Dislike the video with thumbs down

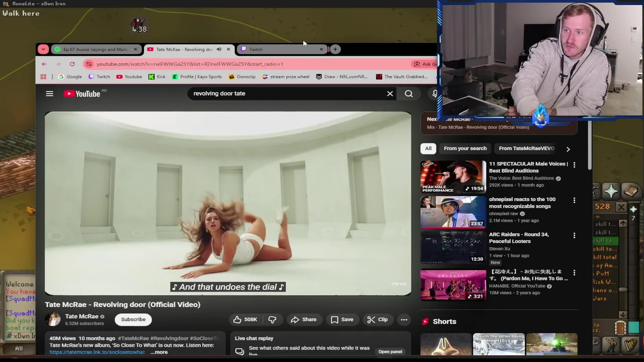point(272,320)
